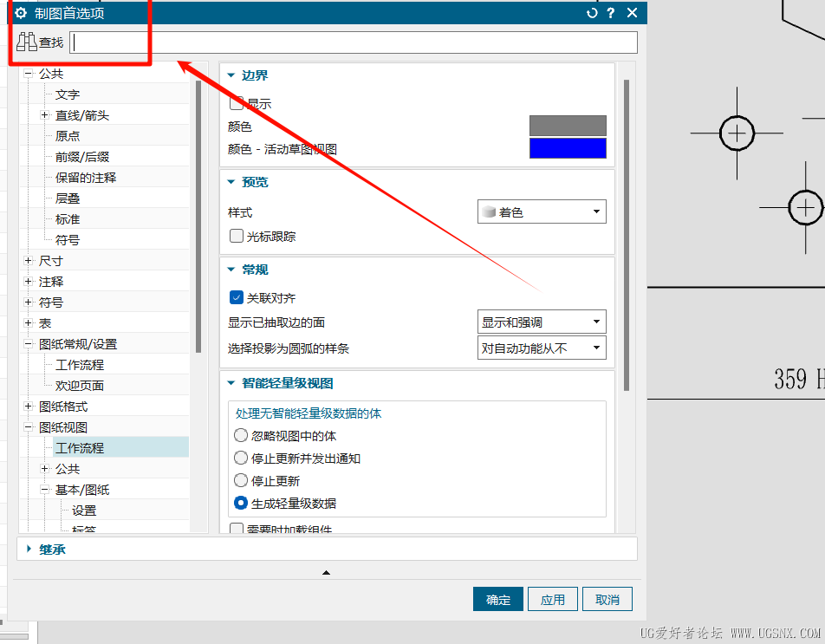This screenshot has height=644, width=825.
Task: Select 原点 in the tree
Action: click(x=68, y=136)
